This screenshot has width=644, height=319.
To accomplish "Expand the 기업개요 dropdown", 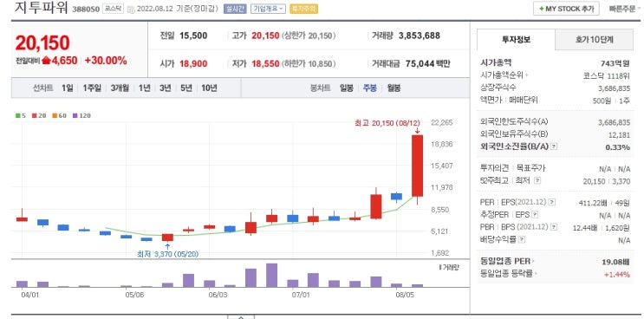I will 268,9.
